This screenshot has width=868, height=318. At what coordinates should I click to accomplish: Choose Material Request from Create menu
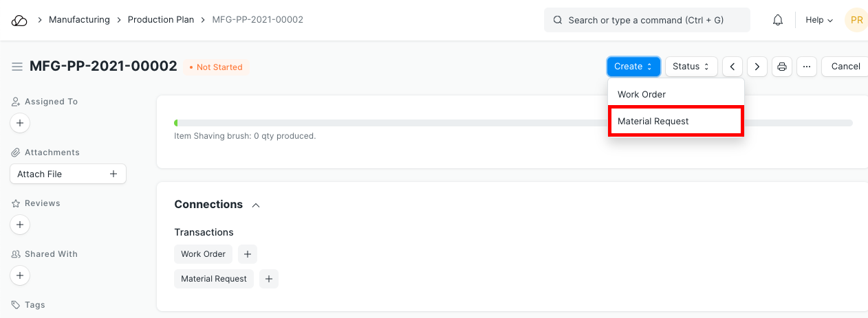pos(653,121)
